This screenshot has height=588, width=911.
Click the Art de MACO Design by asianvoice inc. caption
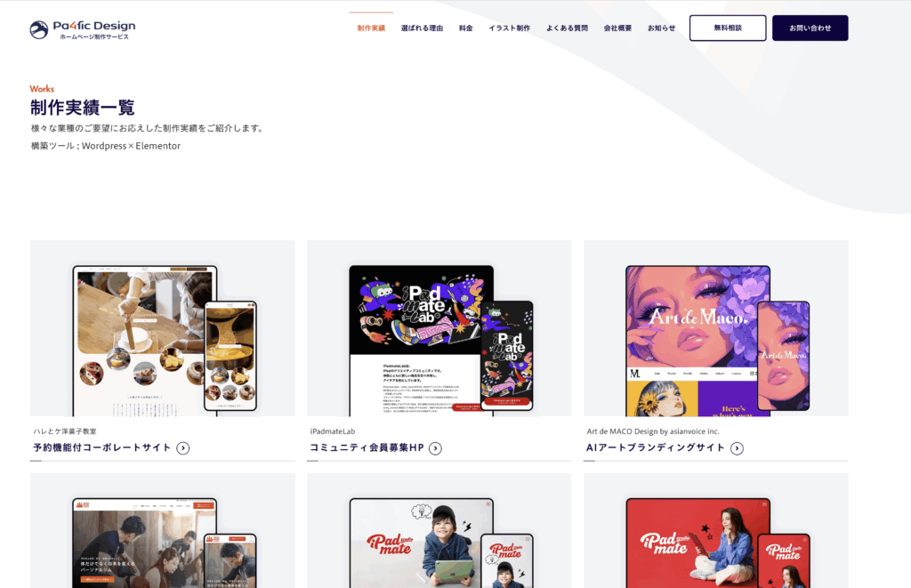(653, 431)
